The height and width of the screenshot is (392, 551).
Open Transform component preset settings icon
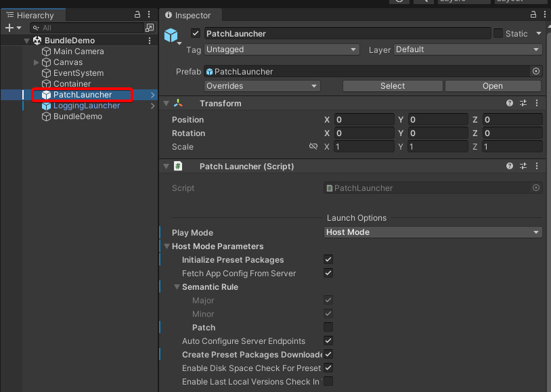click(x=523, y=104)
